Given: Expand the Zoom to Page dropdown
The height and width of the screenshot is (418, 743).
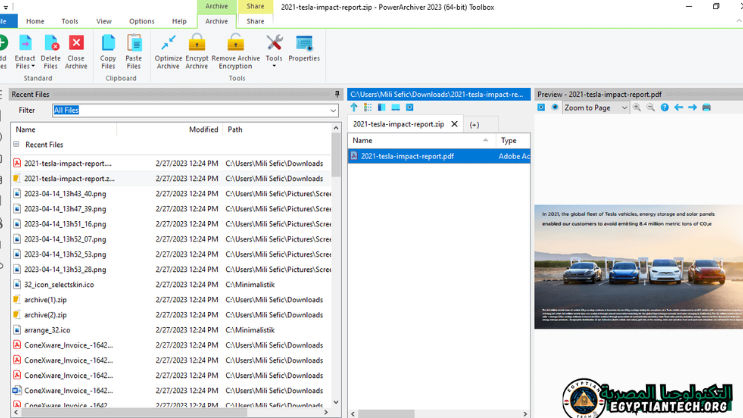Looking at the screenshot, I should click(624, 107).
